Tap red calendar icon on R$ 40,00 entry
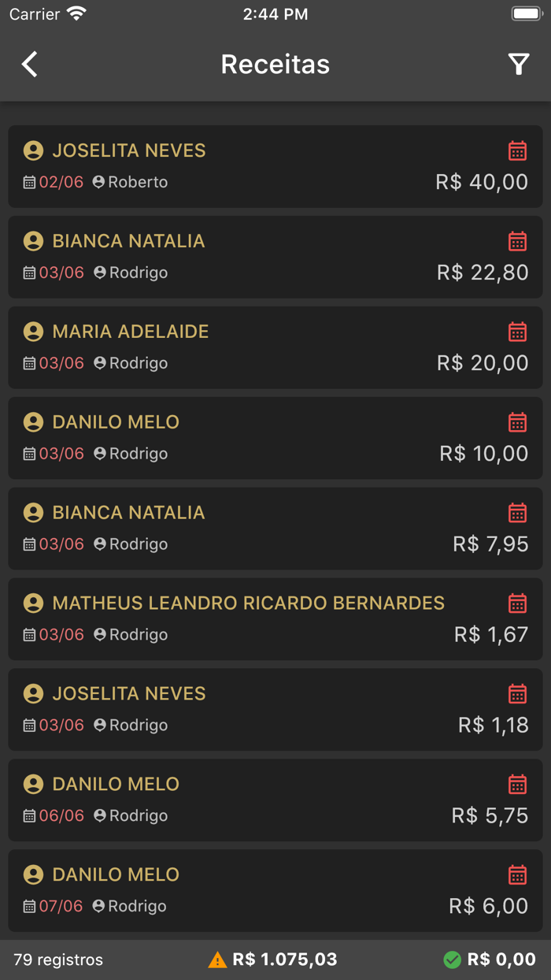 pyautogui.click(x=517, y=150)
